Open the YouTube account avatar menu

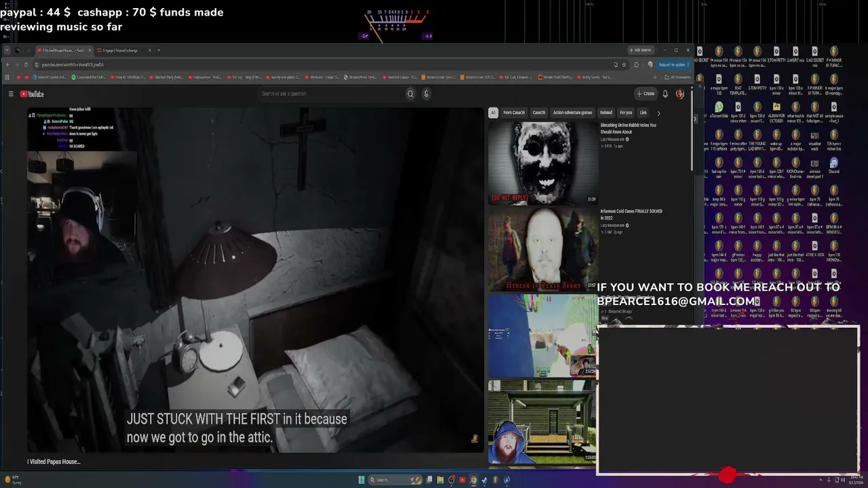(x=680, y=94)
